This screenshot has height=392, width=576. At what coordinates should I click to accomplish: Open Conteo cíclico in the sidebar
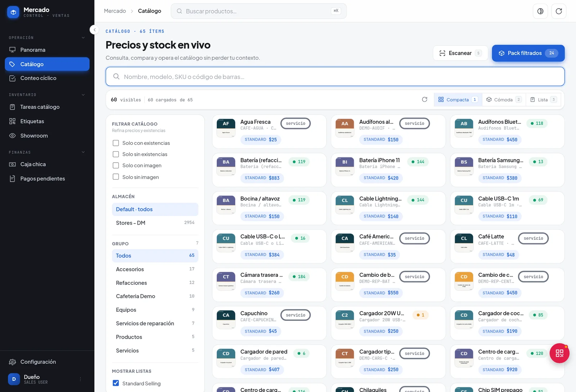(47, 78)
